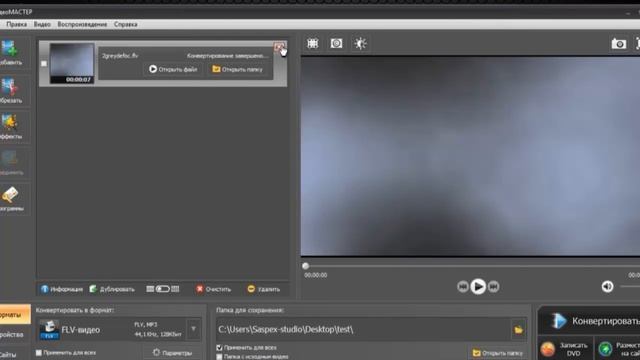Skip to previous frame in player

pyautogui.click(x=462, y=287)
